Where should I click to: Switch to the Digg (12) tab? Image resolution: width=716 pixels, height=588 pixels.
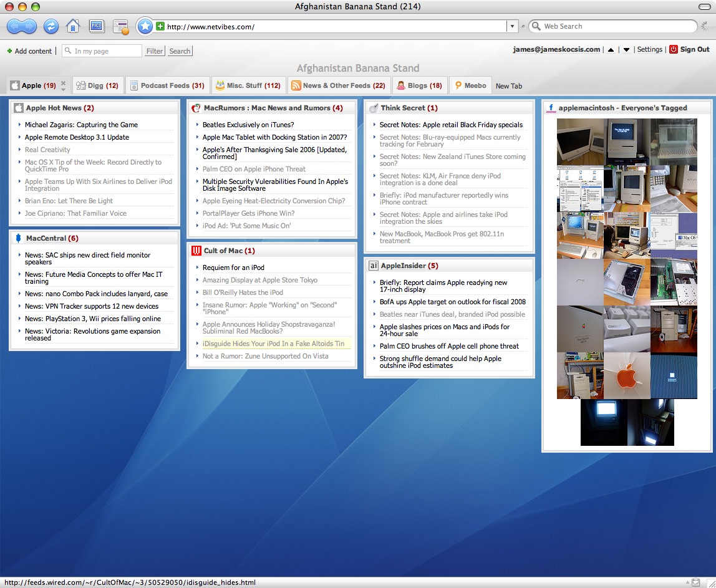click(98, 85)
